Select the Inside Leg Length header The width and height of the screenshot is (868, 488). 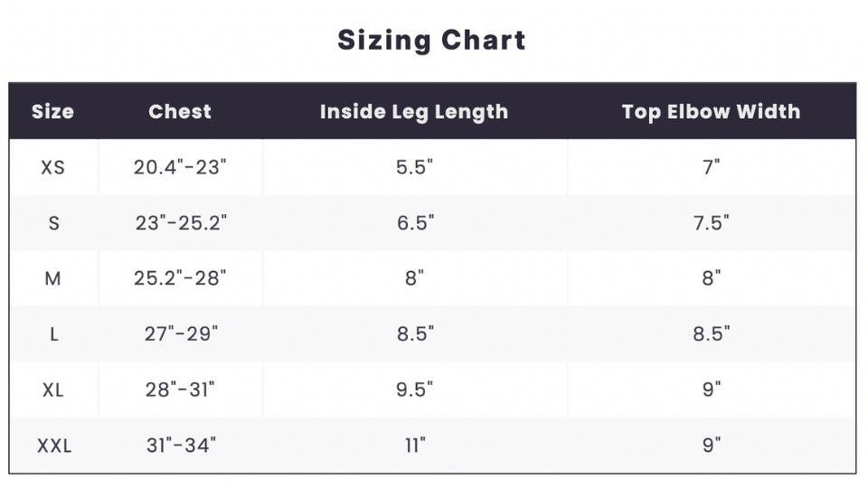point(414,112)
